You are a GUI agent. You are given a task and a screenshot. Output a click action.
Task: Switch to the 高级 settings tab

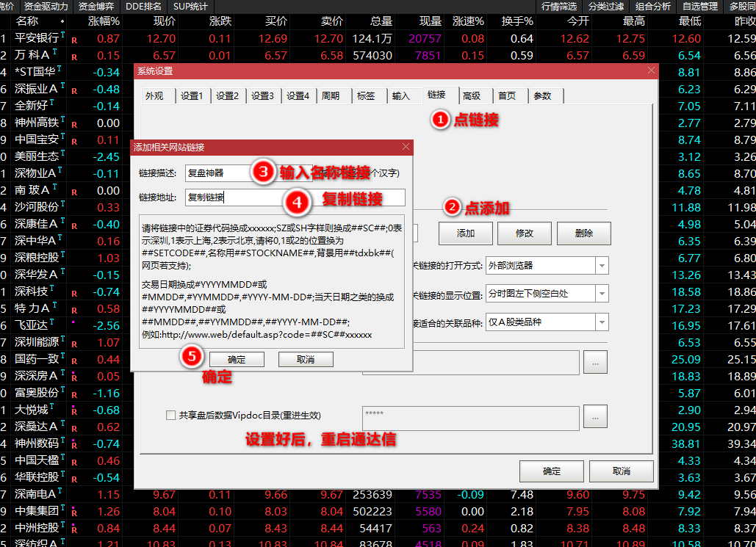click(x=471, y=95)
